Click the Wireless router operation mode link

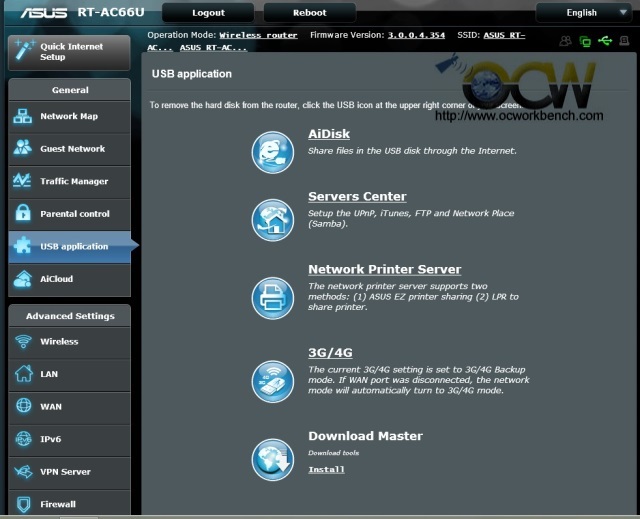point(258,35)
